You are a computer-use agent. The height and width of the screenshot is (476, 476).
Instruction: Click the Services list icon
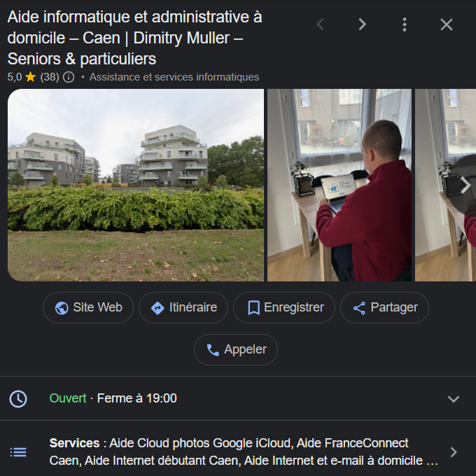(18, 452)
